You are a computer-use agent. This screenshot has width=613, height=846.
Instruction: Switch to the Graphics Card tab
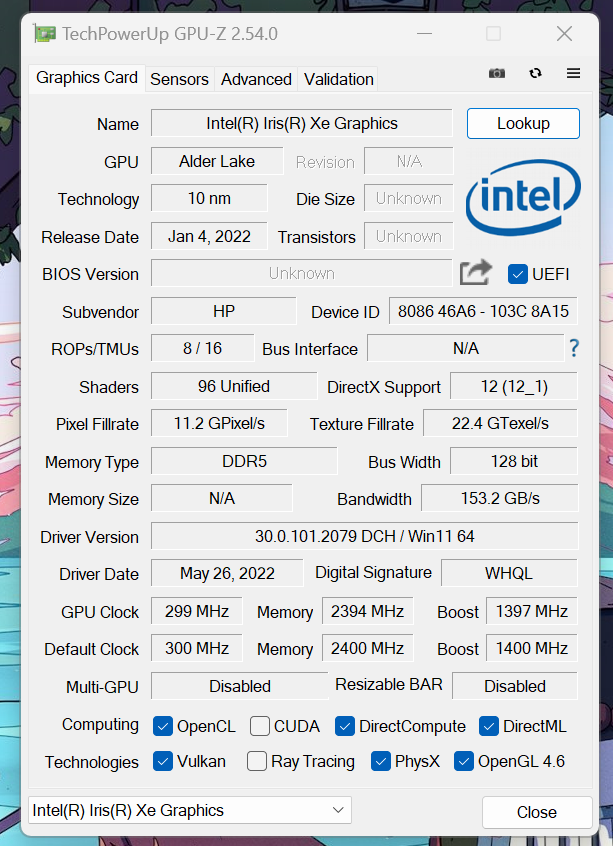click(x=87, y=78)
